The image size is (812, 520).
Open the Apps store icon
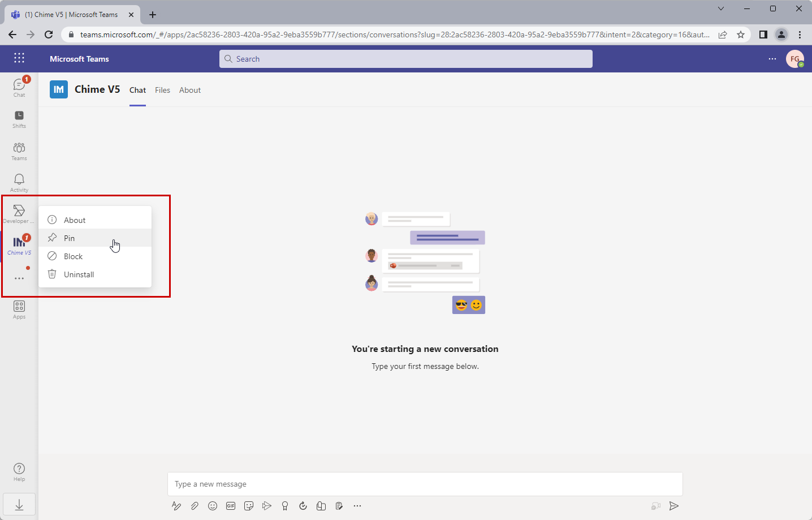click(x=19, y=310)
